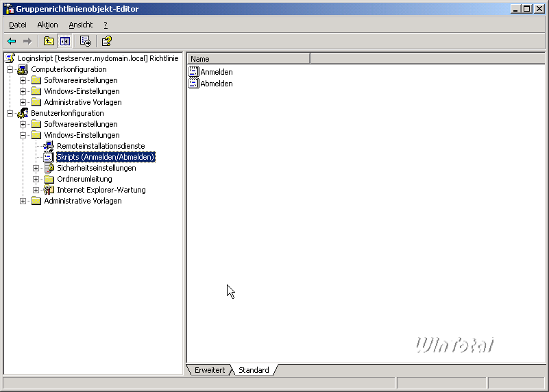Image resolution: width=549 pixels, height=392 pixels.
Task: Select the Remoteinstallationsdienste label
Action: (x=101, y=146)
